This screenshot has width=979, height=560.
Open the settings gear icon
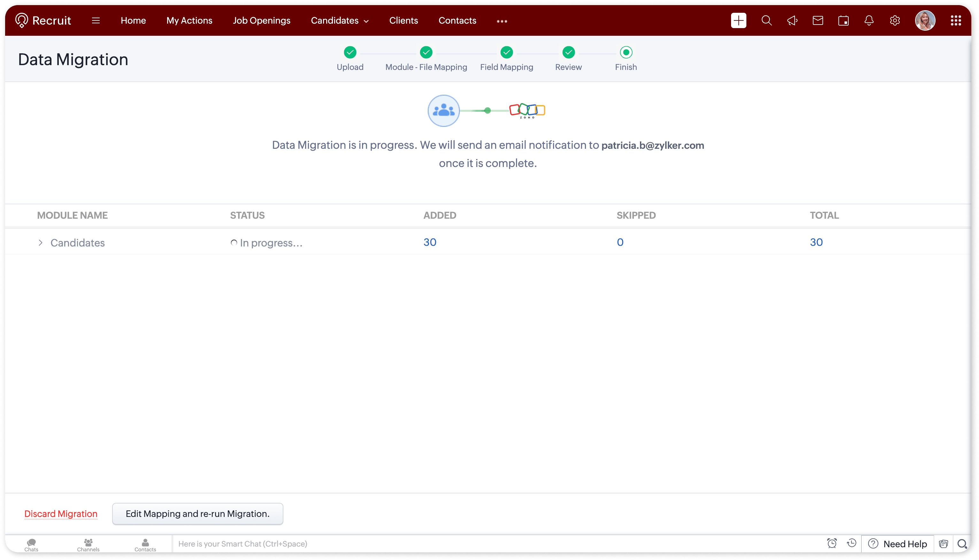pyautogui.click(x=894, y=20)
